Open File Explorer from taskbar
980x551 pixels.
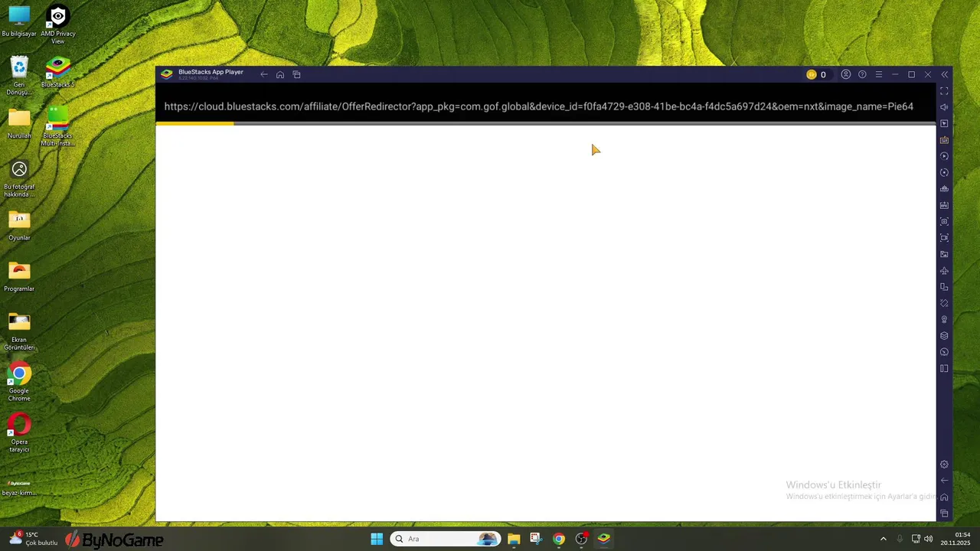click(x=514, y=539)
